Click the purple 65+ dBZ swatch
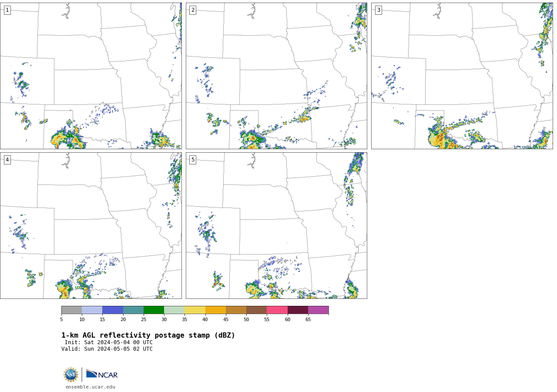Image resolution: width=557 pixels, height=392 pixels. (x=318, y=310)
